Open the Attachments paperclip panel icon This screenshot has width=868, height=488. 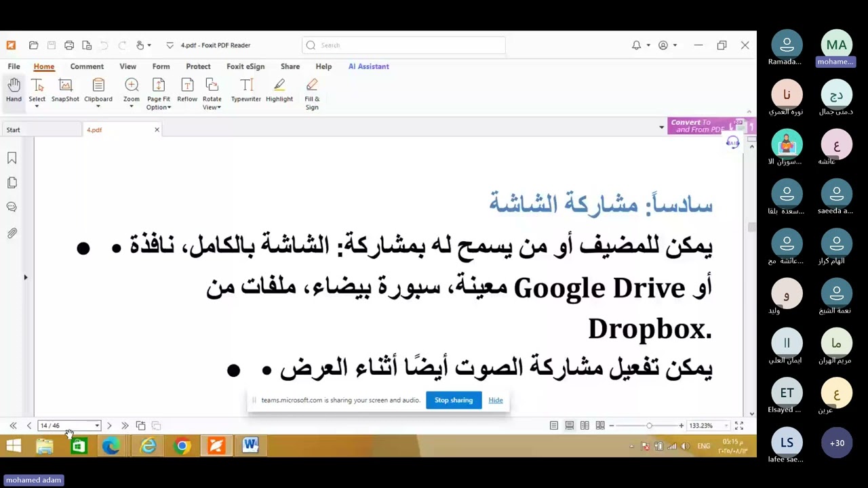coord(12,233)
